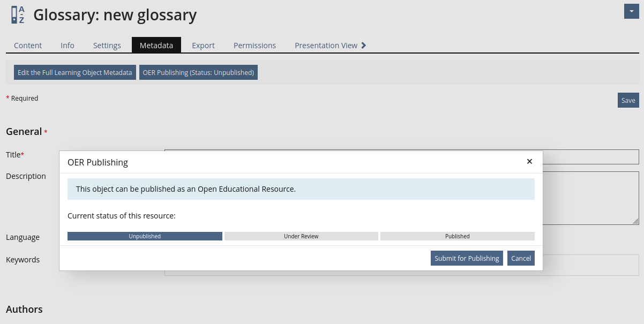Expand more tabs with the chevron
The image size is (644, 324).
[x=364, y=46]
